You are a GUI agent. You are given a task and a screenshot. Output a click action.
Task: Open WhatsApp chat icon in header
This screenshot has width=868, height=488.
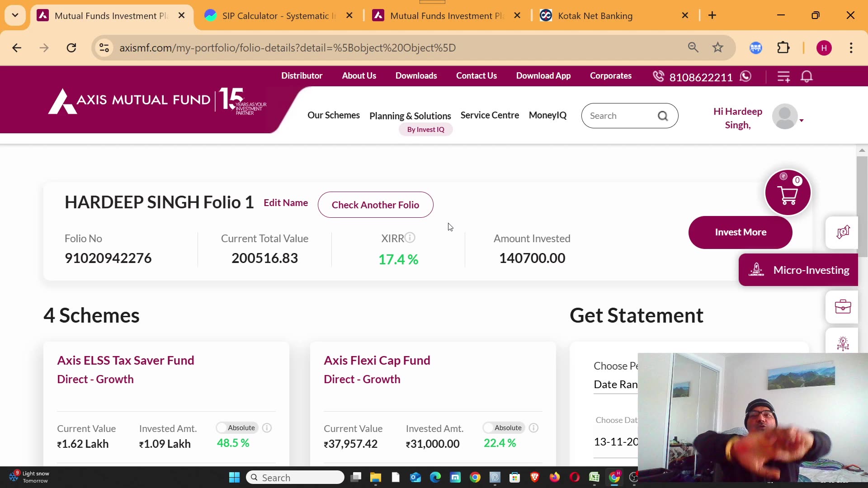tap(746, 76)
